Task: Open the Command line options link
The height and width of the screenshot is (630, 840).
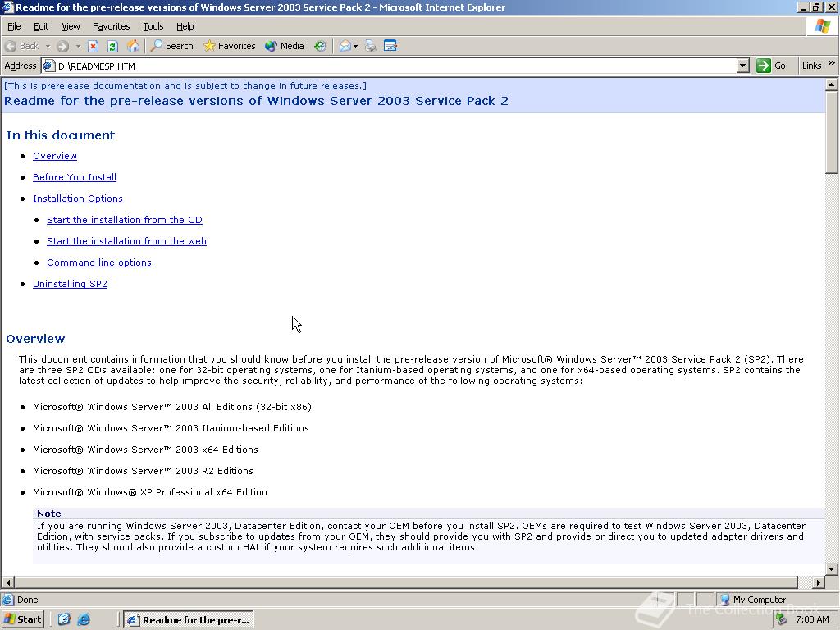Action: point(99,263)
